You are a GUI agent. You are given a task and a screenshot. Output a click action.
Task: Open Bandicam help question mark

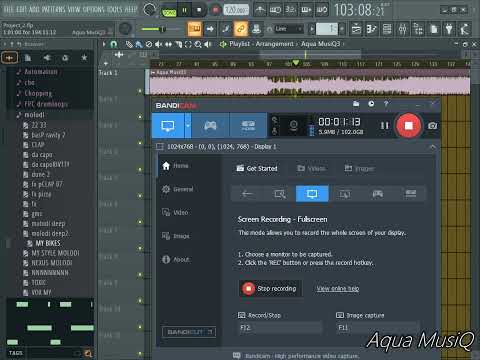(386, 104)
